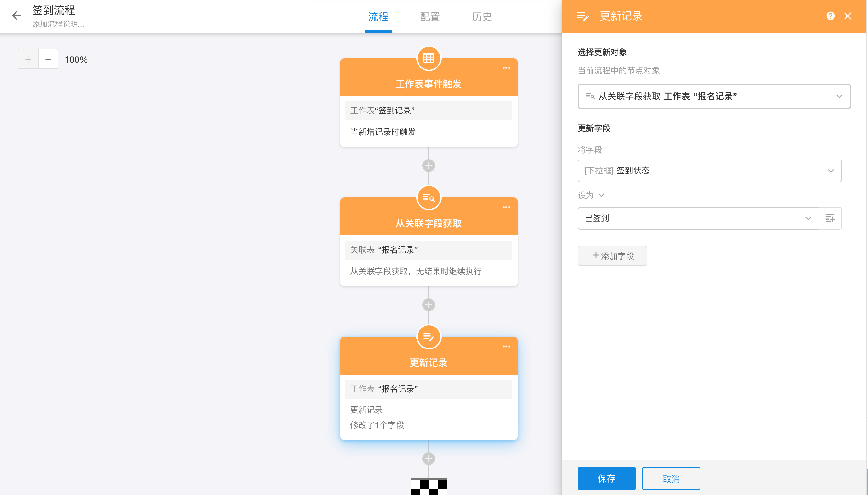
Task: Expand the 设为 operation chevron
Action: [x=601, y=195]
